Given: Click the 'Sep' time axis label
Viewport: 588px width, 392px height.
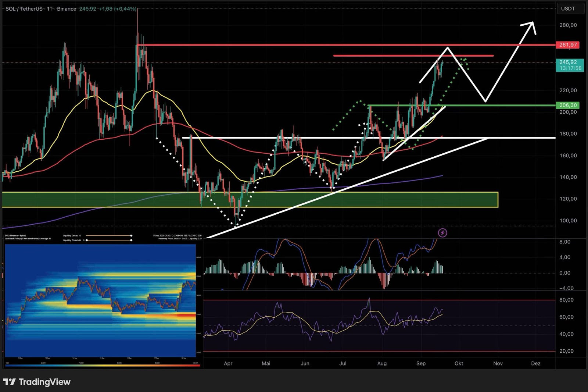Looking at the screenshot, I should [421, 363].
